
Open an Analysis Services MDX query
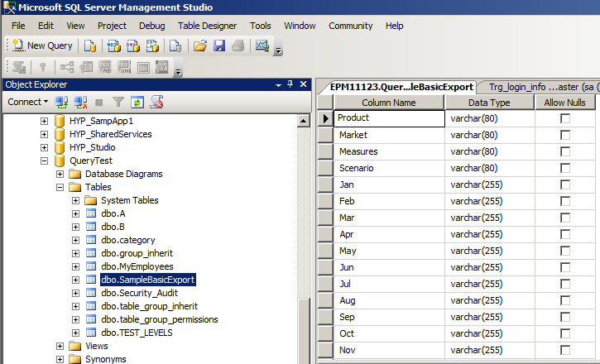(113, 45)
